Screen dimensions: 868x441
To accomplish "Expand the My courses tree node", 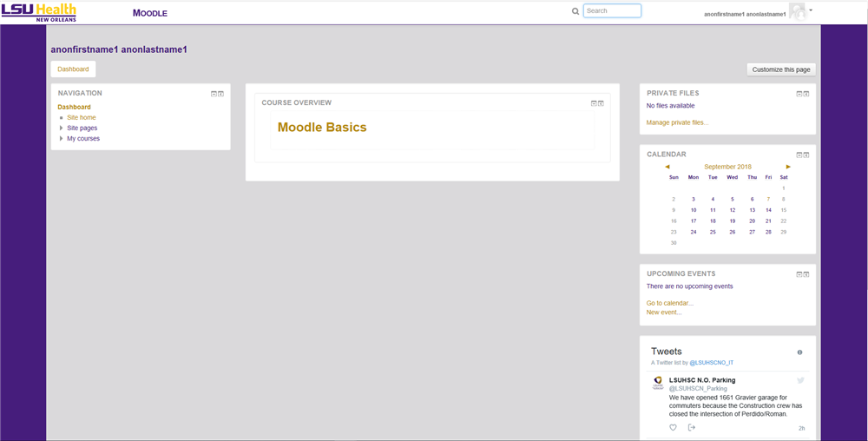I will click(x=61, y=138).
